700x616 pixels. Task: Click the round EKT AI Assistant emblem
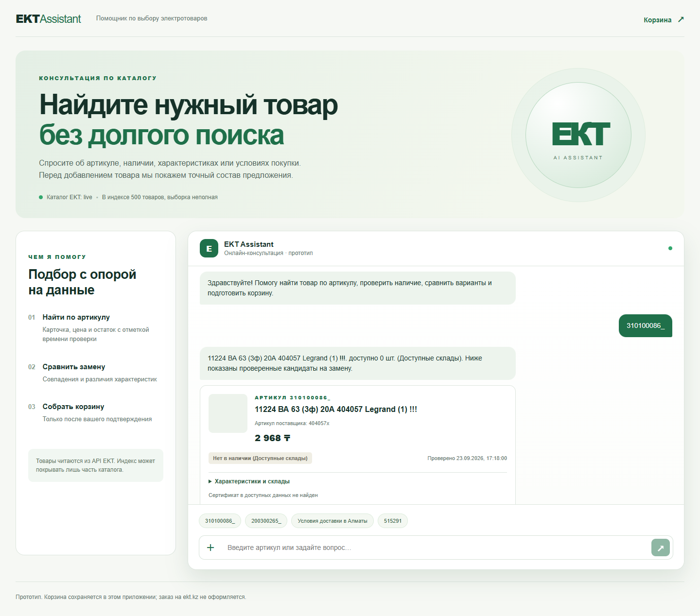pos(578,135)
